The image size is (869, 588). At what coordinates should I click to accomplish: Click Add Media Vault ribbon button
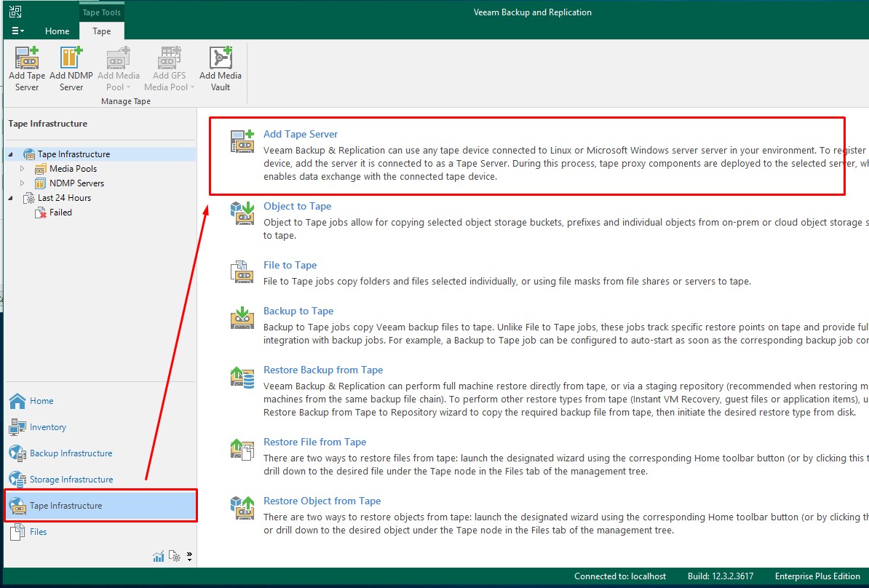pos(220,69)
